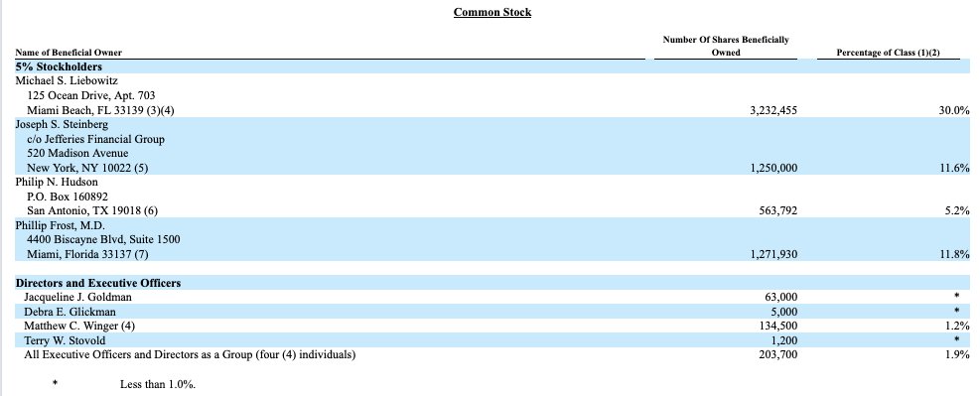The height and width of the screenshot is (396, 980).
Task: Select share count 63,000
Action: [781, 298]
